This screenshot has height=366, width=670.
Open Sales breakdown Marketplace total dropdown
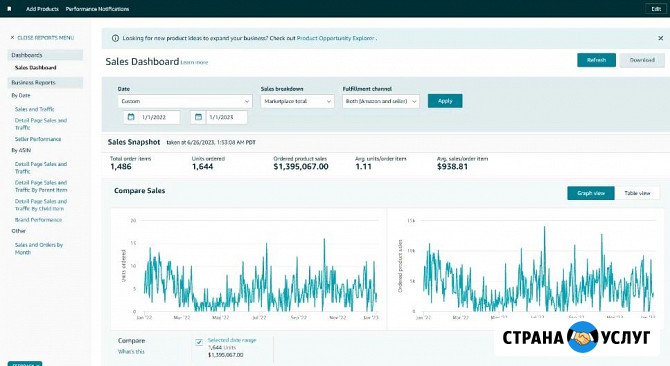[x=297, y=101]
